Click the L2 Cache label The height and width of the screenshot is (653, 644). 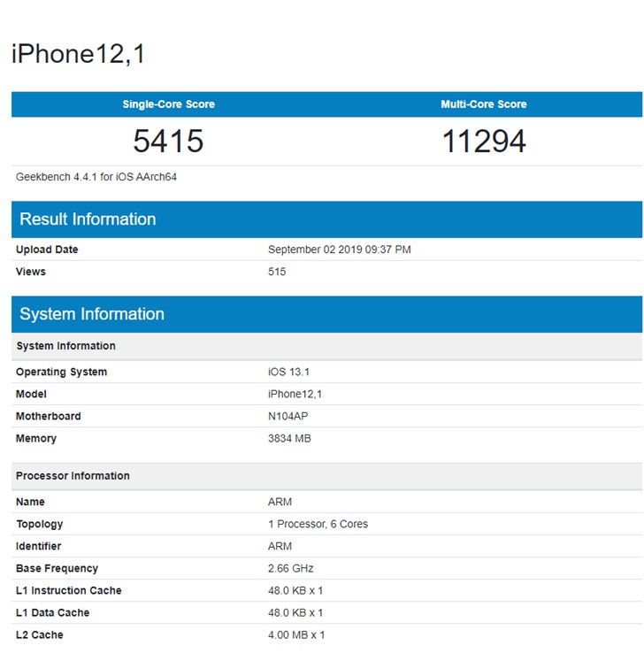pos(40,634)
